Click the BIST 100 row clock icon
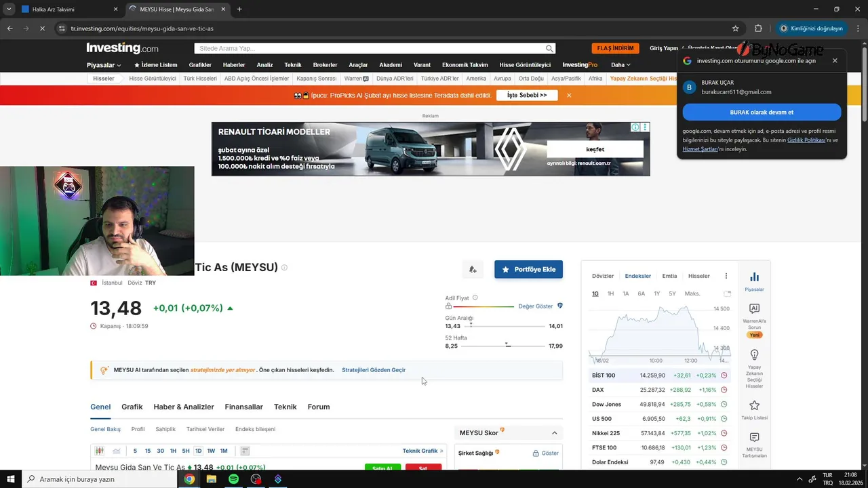Image resolution: width=868 pixels, height=488 pixels. coord(724,375)
